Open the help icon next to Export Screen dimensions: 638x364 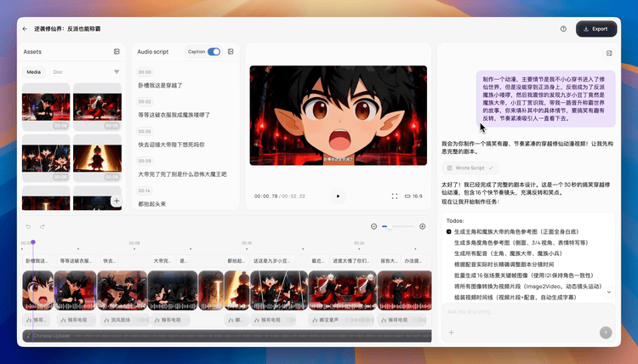[563, 29]
